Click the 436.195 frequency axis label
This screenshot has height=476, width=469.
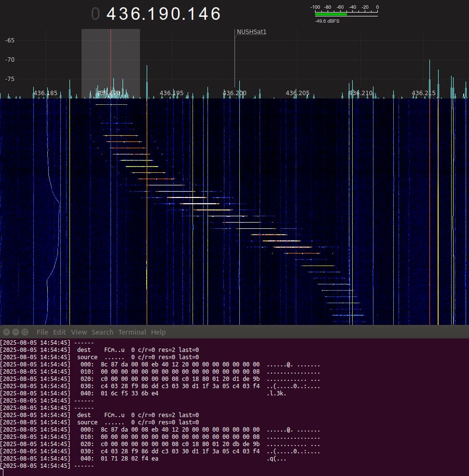172,93
